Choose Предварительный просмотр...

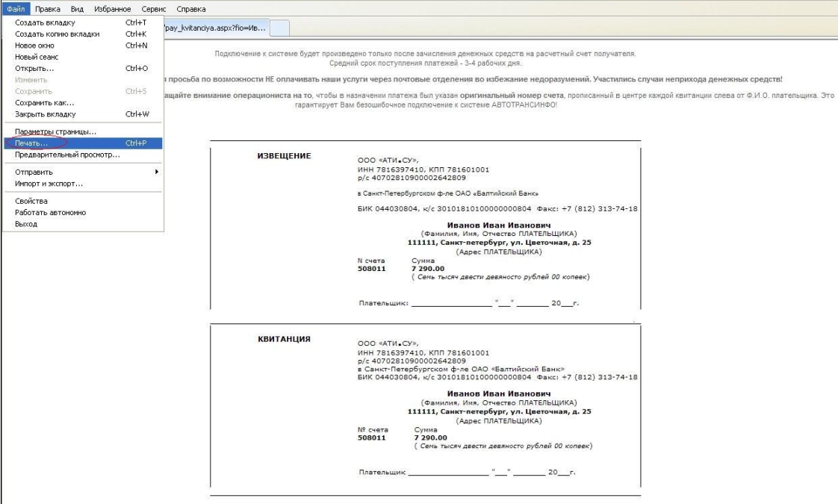[67, 155]
